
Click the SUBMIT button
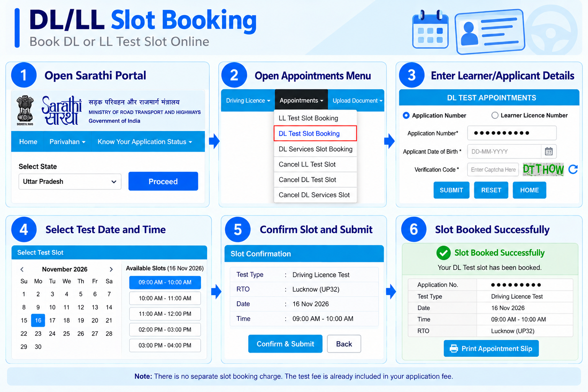(451, 190)
